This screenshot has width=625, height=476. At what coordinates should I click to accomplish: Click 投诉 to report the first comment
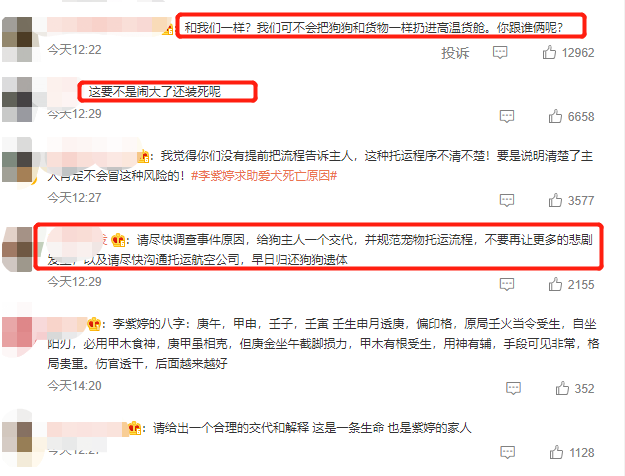pyautogui.click(x=455, y=53)
